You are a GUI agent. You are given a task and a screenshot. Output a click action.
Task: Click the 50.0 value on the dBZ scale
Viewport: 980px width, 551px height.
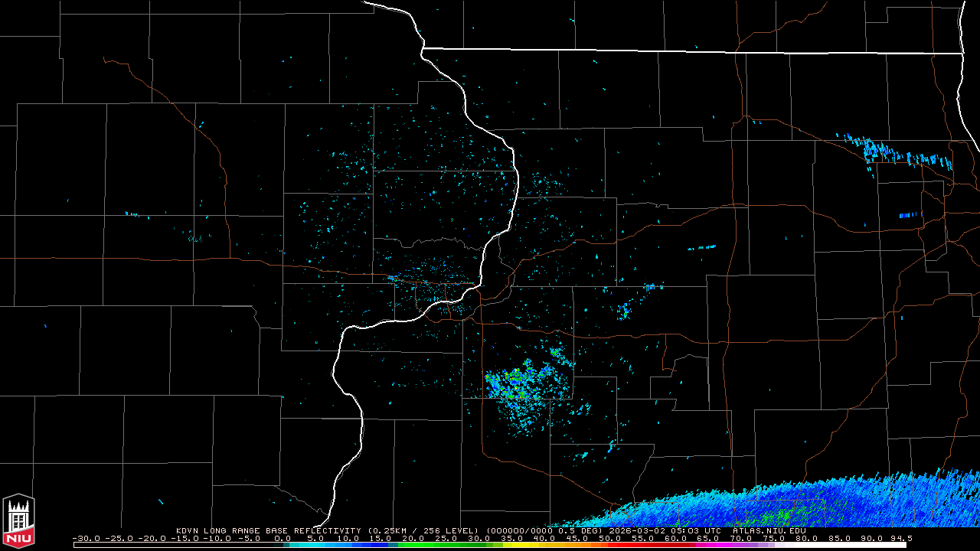tap(611, 539)
